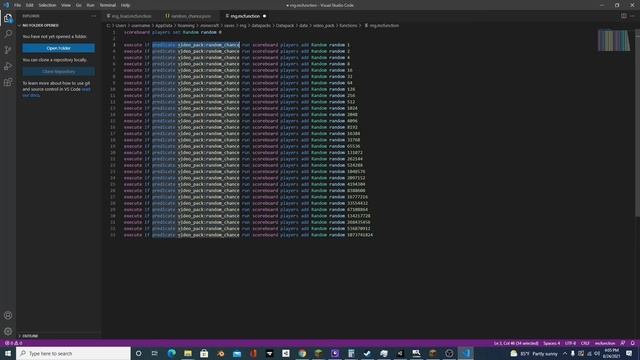Open Task View on the taskbar
This screenshot has width=640, height=360.
click(155, 353)
